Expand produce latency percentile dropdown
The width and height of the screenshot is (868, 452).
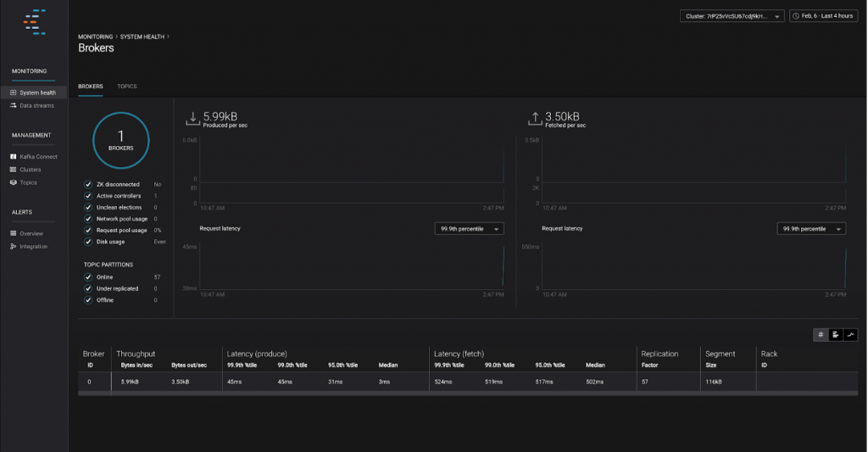click(x=469, y=229)
